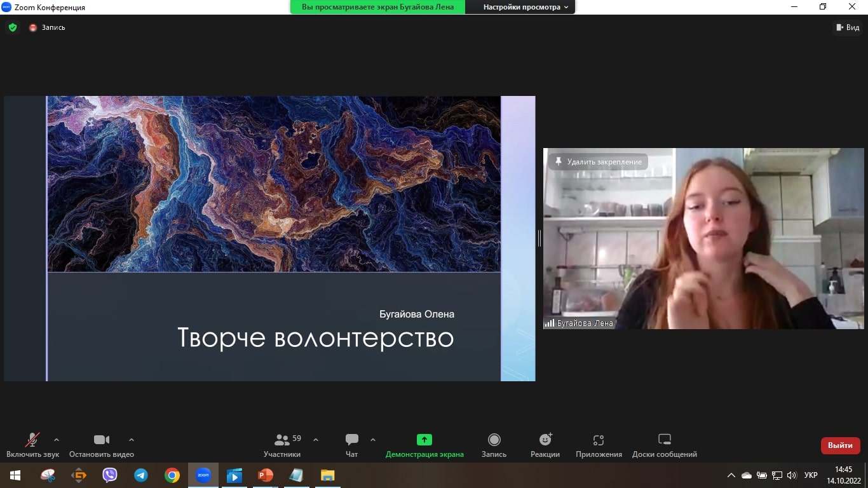
Task: Toggle the Record button in toolbar
Action: 494,445
